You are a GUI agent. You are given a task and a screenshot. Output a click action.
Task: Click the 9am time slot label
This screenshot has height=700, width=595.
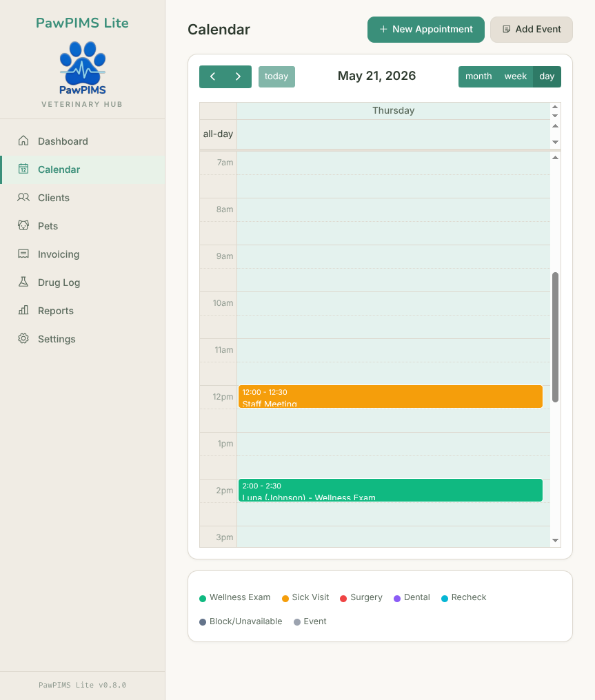point(225,256)
